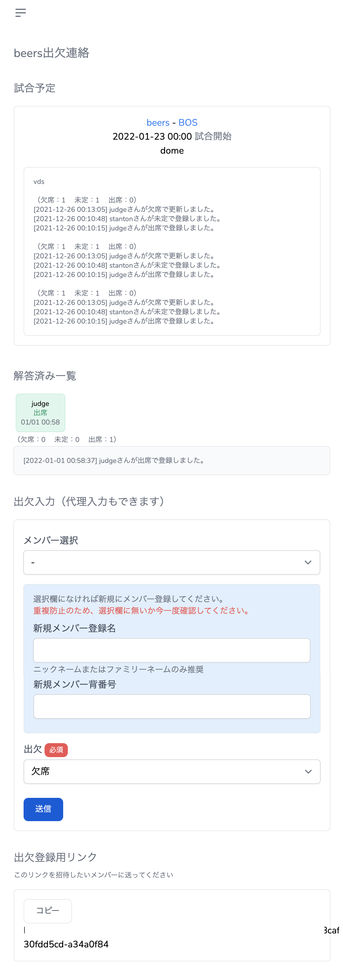343x980 pixels.
Task: Click the コピー button
Action: point(47,911)
